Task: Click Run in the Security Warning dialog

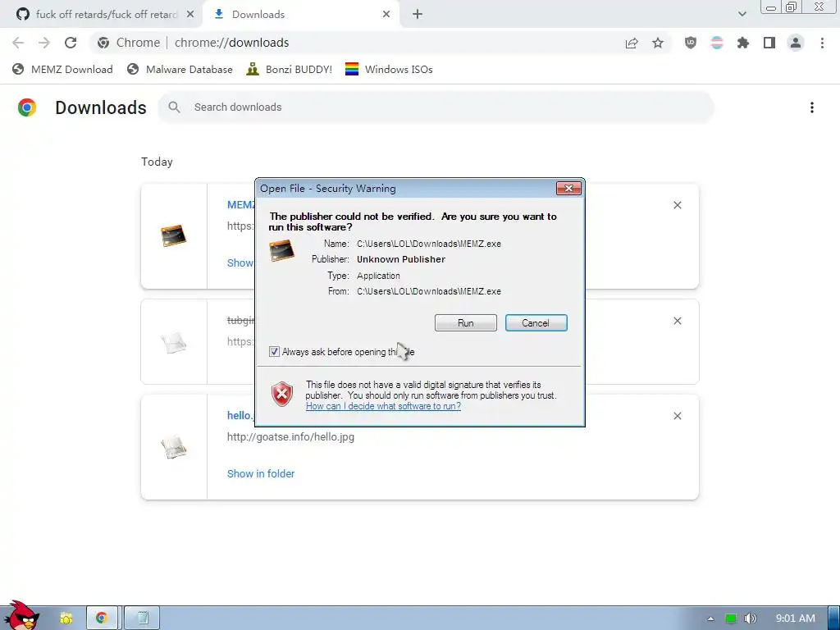Action: point(466,323)
